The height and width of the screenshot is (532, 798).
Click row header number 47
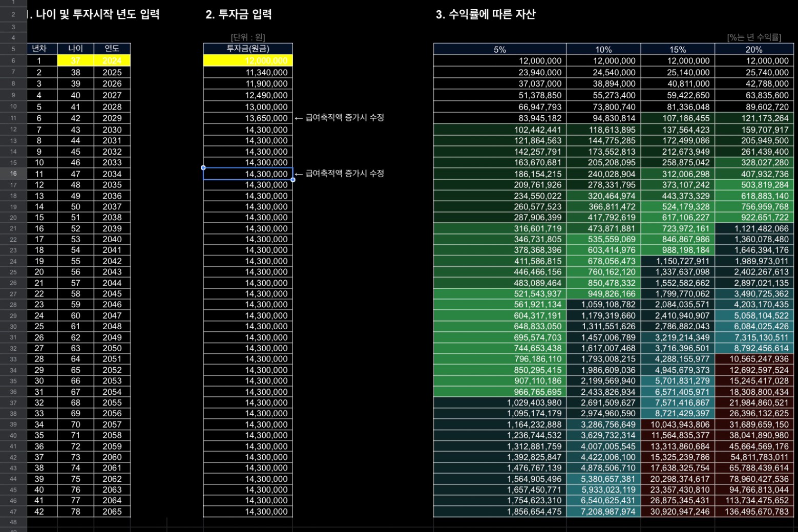13,512
